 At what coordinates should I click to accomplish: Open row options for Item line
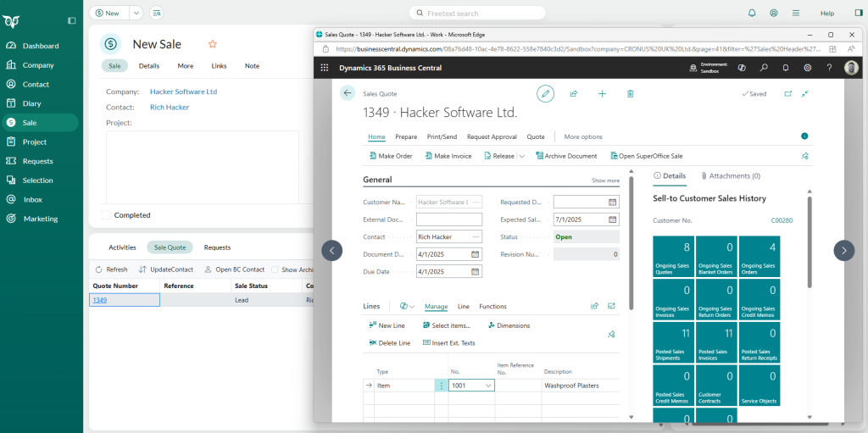click(441, 386)
